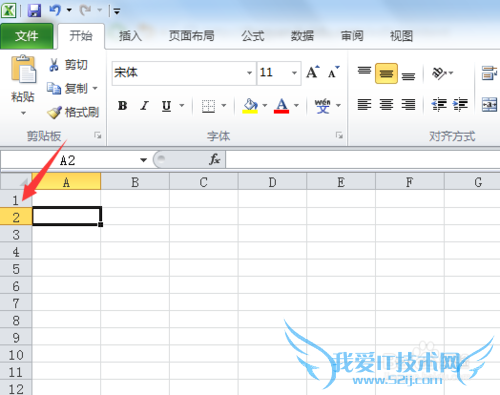Open the borders dropdown arrow
The image size is (500, 395).
[224, 106]
